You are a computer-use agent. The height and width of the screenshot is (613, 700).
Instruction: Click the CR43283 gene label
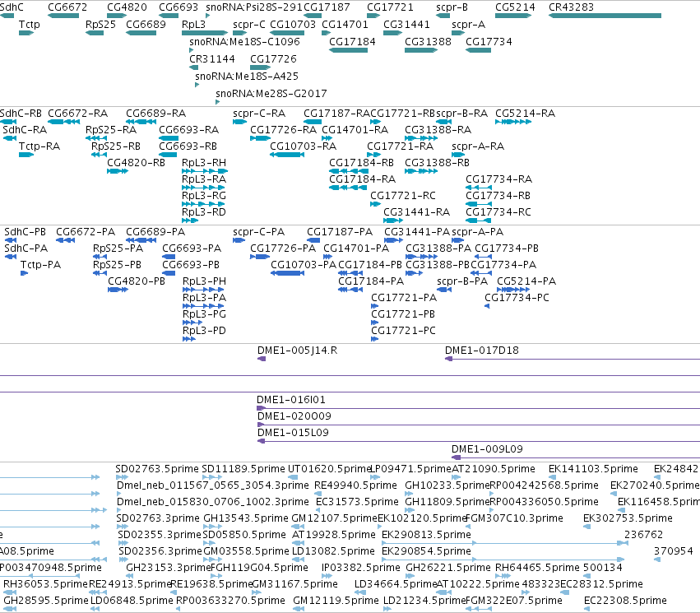571,7
